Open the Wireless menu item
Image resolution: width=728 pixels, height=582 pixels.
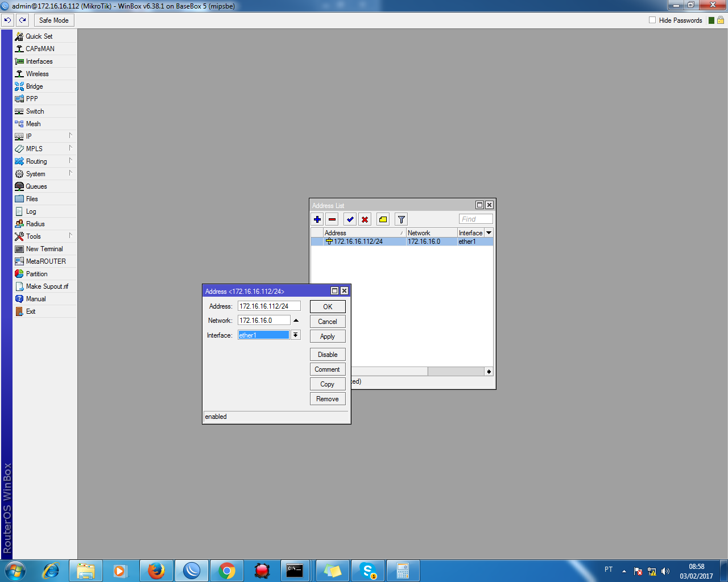click(x=45, y=74)
